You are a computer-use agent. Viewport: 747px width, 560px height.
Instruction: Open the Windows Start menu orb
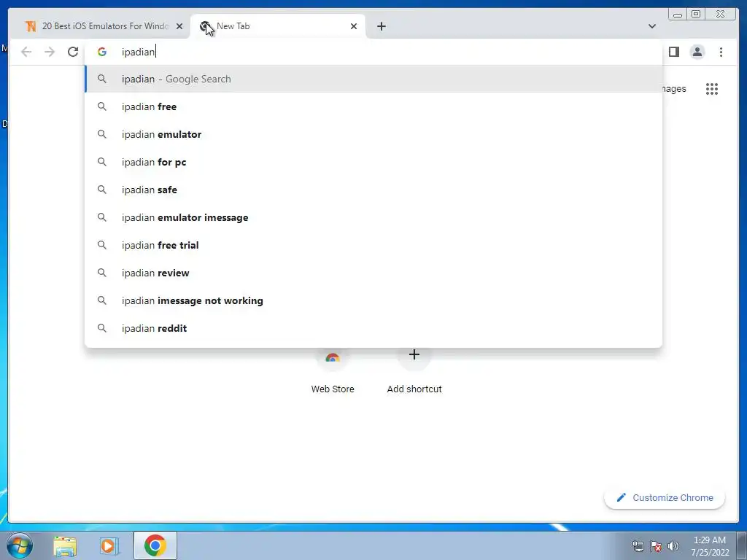20,545
